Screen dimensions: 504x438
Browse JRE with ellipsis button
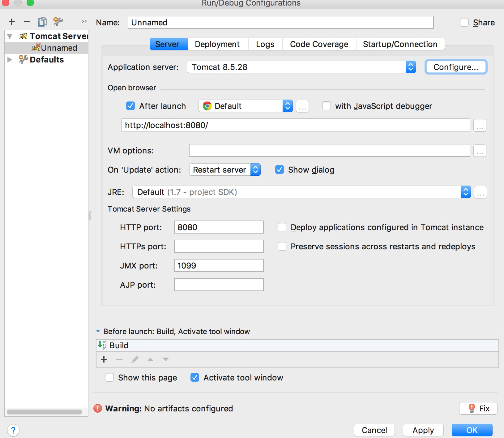pos(481,192)
